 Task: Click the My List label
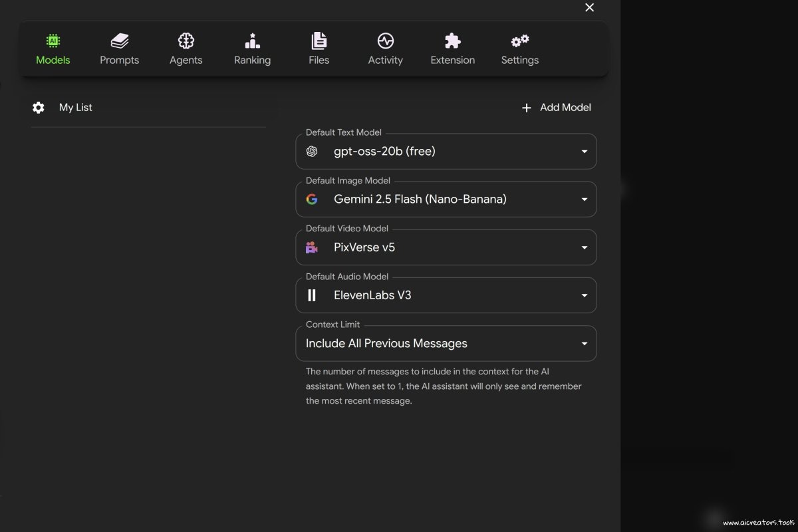75,107
